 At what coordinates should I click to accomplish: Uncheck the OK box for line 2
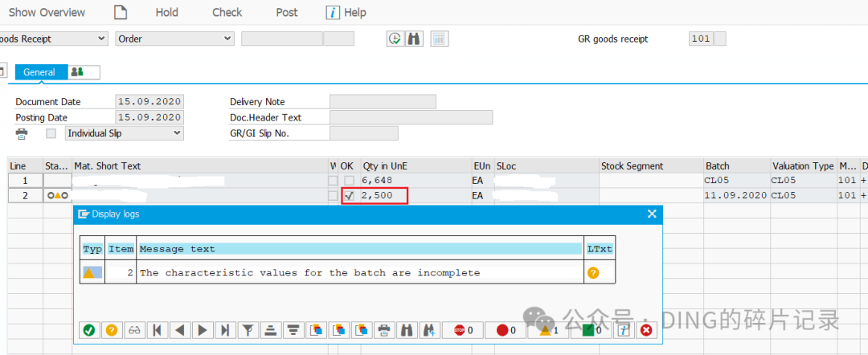coord(349,195)
